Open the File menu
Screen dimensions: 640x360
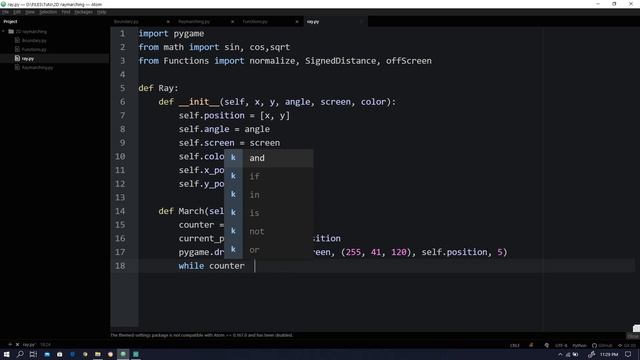click(5, 12)
